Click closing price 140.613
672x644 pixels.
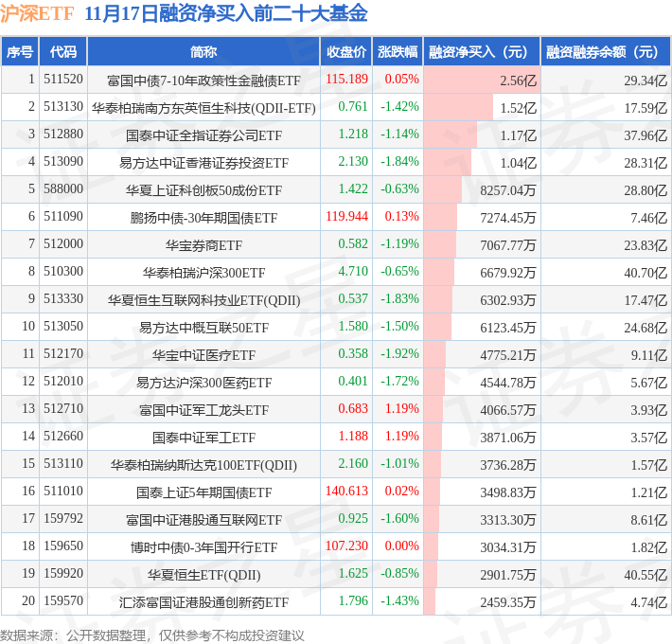pyautogui.click(x=346, y=491)
